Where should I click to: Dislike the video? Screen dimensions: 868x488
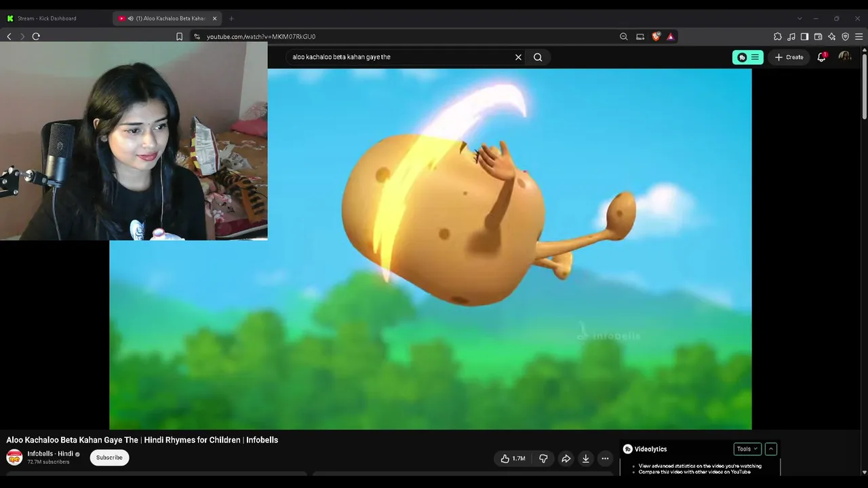pyautogui.click(x=543, y=459)
